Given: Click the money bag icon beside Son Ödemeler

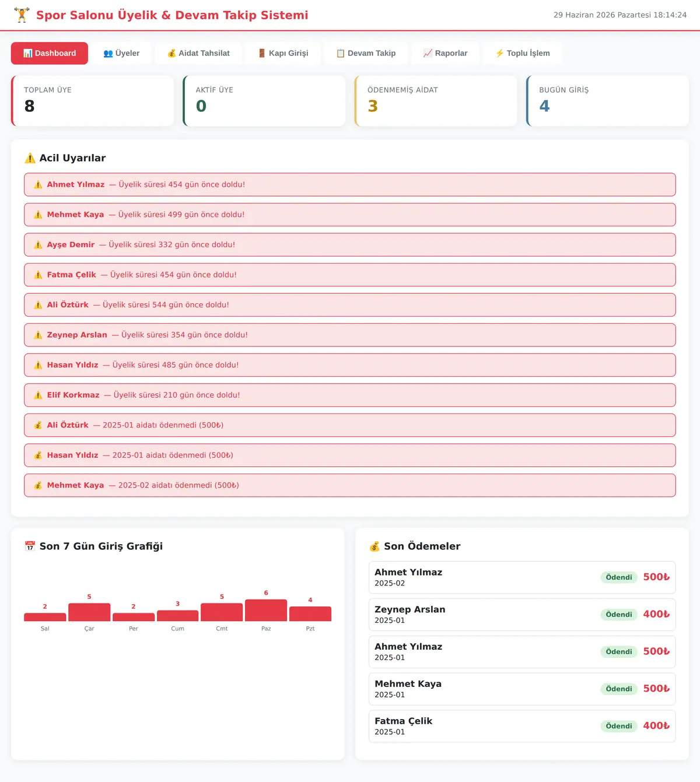Looking at the screenshot, I should [374, 546].
